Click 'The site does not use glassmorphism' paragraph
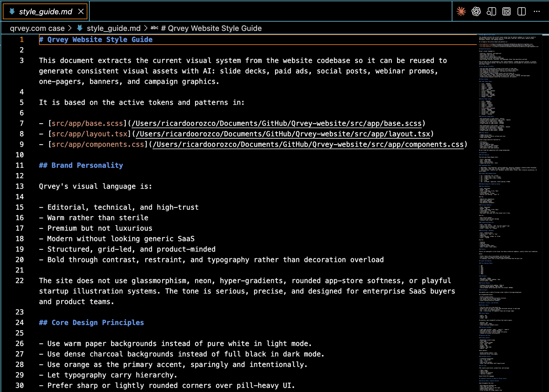 pos(247,291)
